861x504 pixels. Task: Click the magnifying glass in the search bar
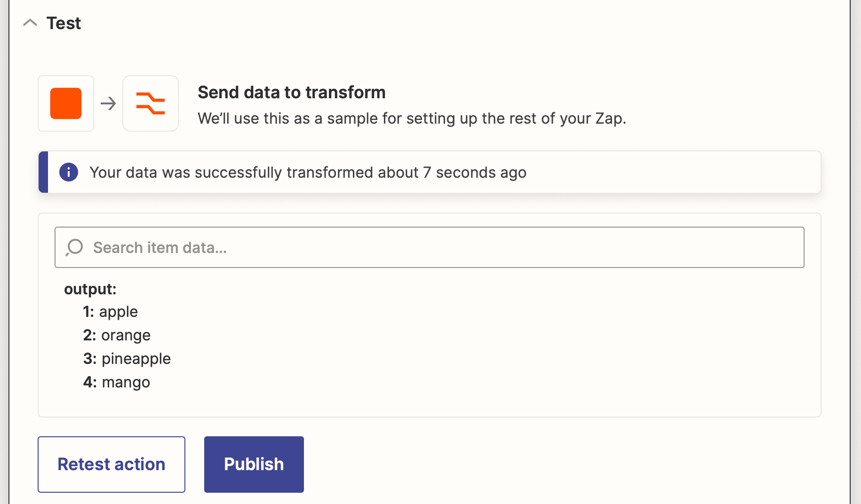74,247
